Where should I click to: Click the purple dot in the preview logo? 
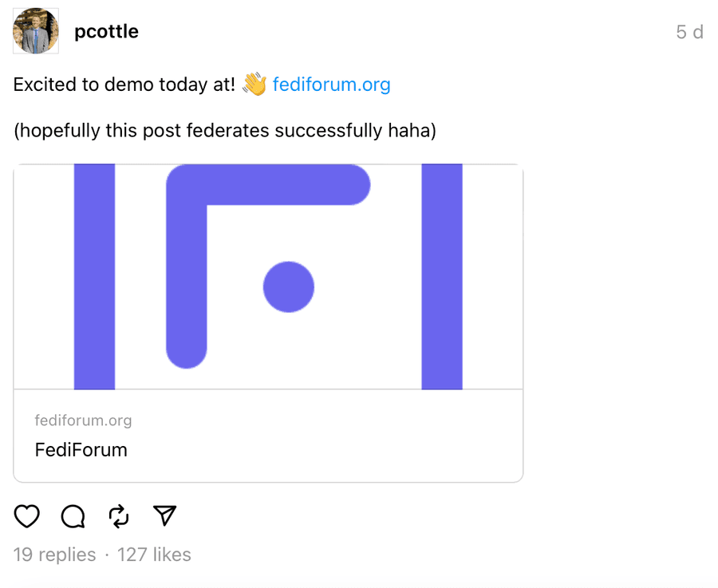288,286
